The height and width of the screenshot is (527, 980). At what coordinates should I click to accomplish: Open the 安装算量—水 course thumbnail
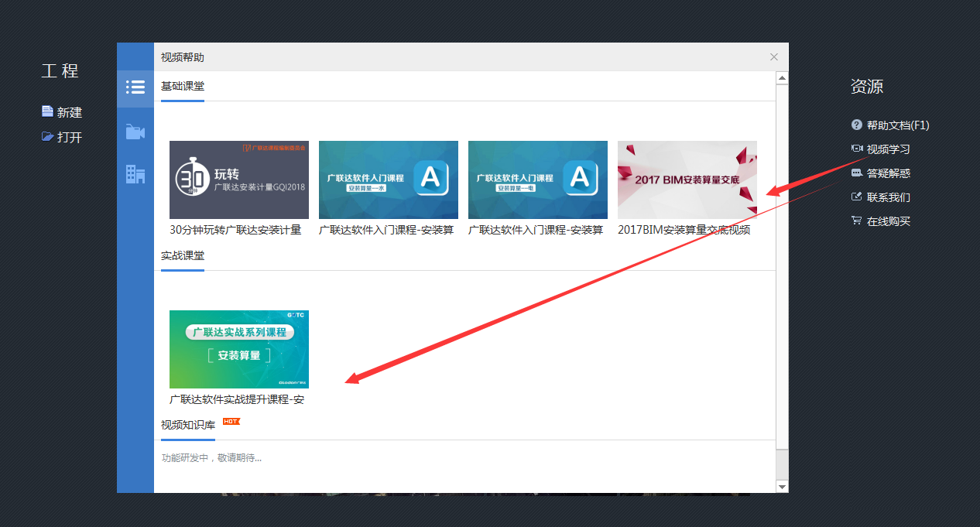pyautogui.click(x=389, y=180)
